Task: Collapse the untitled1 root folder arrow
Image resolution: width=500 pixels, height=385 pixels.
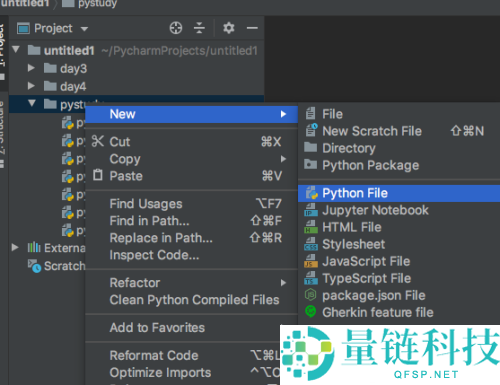Action: pos(16,50)
